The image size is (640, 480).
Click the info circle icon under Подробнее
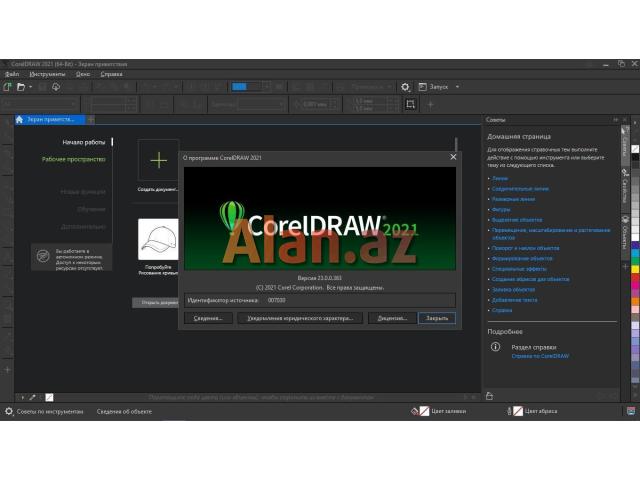(x=495, y=347)
